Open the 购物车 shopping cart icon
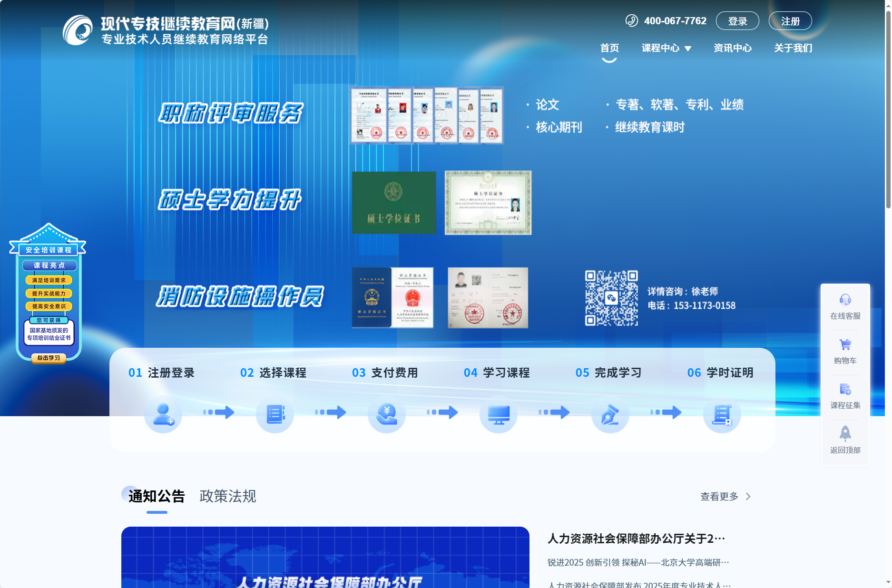Image resolution: width=892 pixels, height=588 pixels. point(845,344)
